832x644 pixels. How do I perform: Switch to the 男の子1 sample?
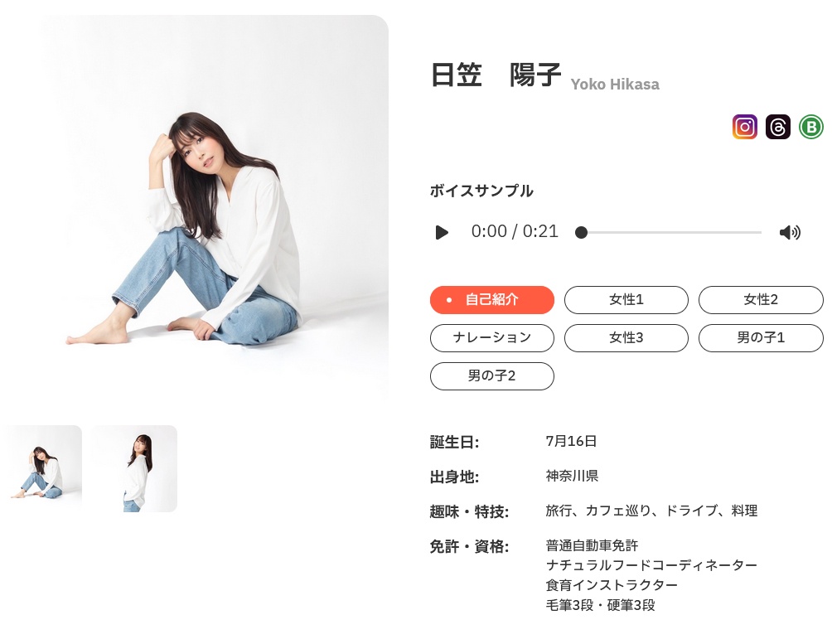coord(761,337)
